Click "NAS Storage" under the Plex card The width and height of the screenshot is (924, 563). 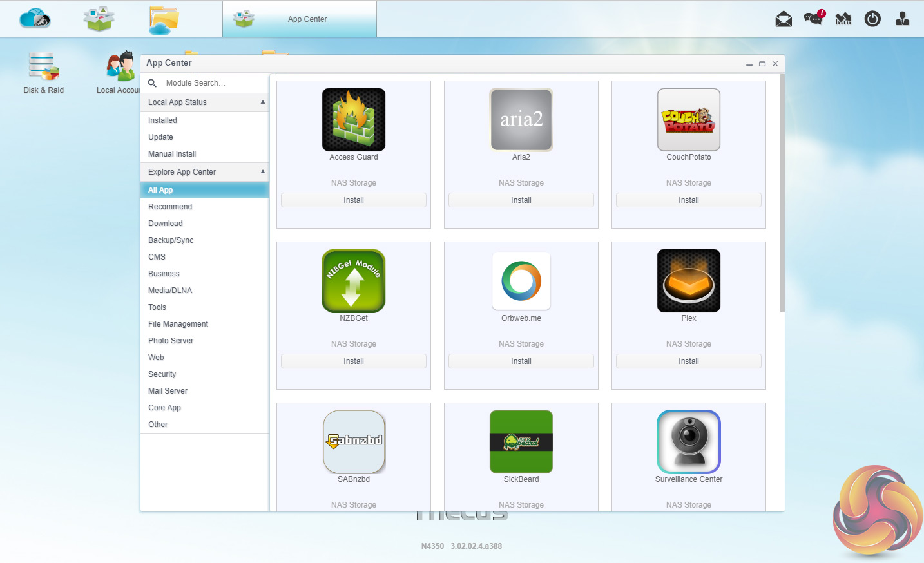tap(689, 344)
